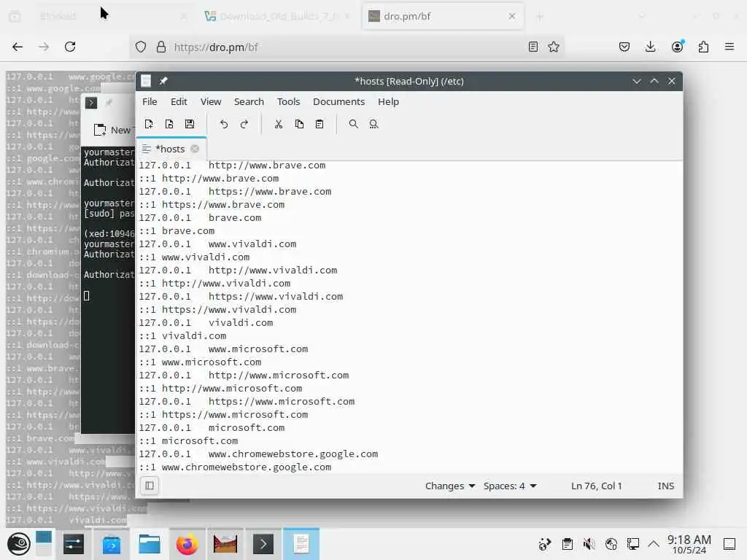Redo the last edit in xed
The height and width of the screenshot is (560, 747).
tap(244, 124)
